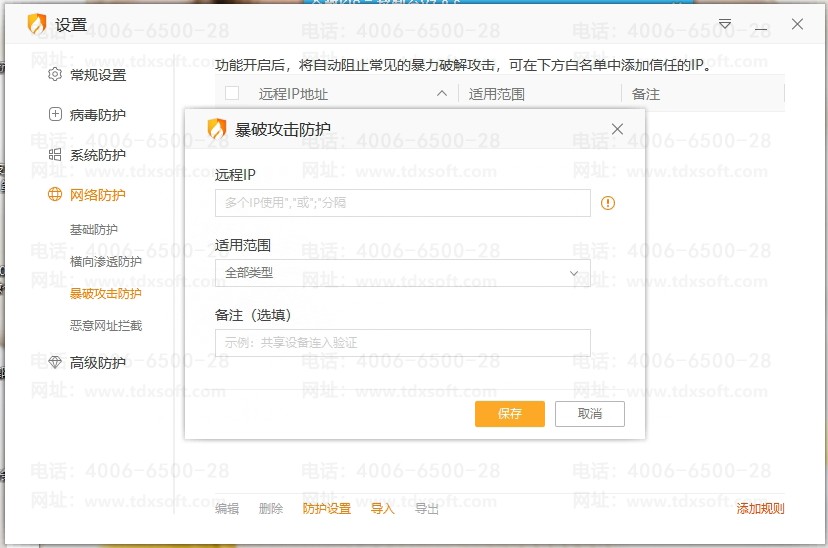Click the Network Protection globe icon
Viewport: 828px width, 548px height.
(55, 195)
